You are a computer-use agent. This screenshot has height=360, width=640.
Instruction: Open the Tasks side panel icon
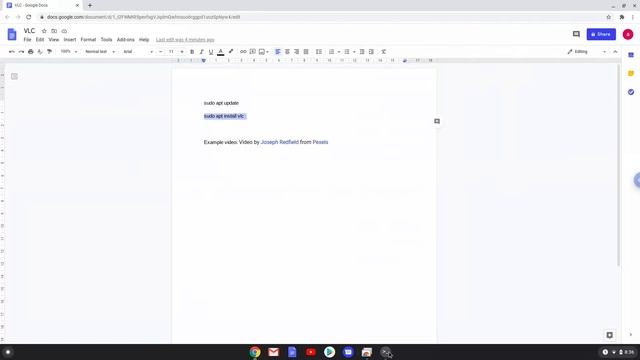point(631,92)
